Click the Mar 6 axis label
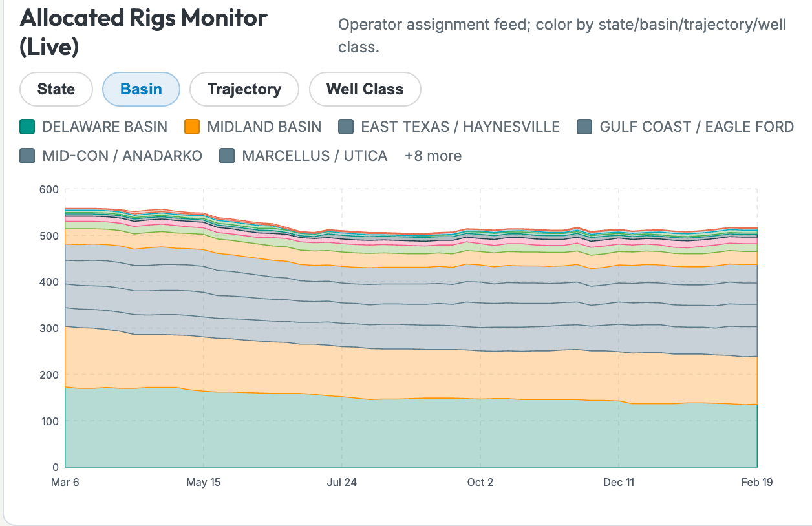 (66, 482)
